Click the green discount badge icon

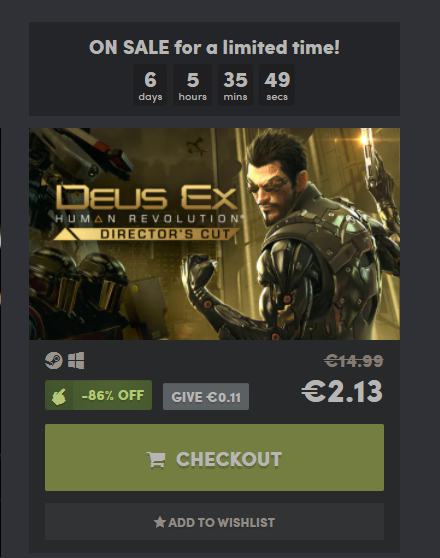59,395
